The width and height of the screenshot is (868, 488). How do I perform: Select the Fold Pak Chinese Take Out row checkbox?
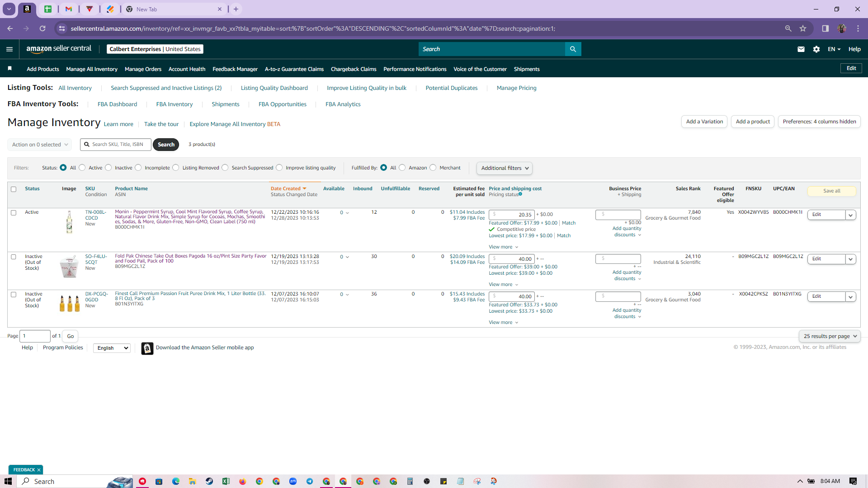pos(14,257)
